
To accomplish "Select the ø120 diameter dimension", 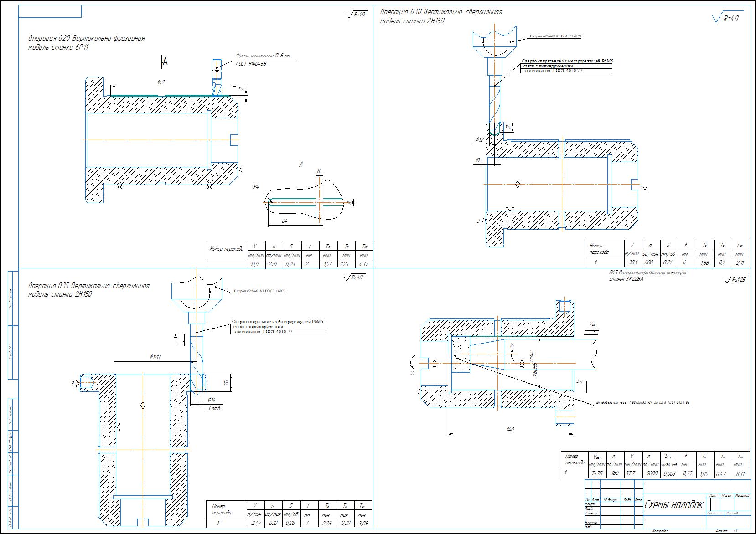I will tap(155, 357).
